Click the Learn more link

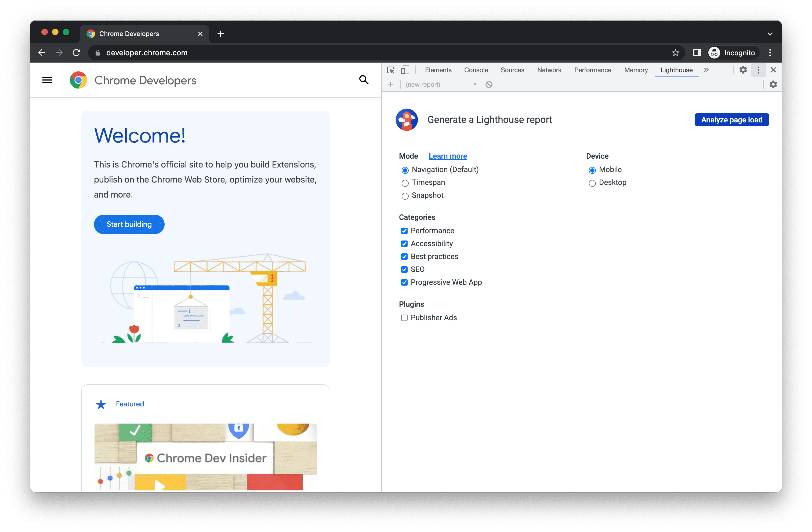coord(448,156)
